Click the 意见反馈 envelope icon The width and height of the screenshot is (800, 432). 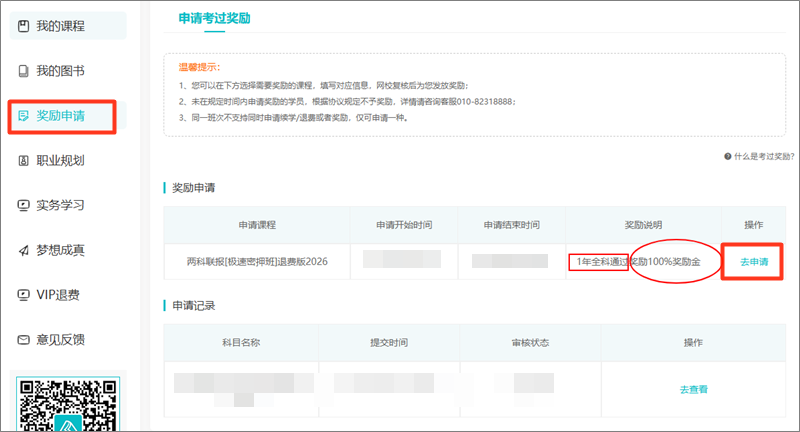tap(23, 340)
